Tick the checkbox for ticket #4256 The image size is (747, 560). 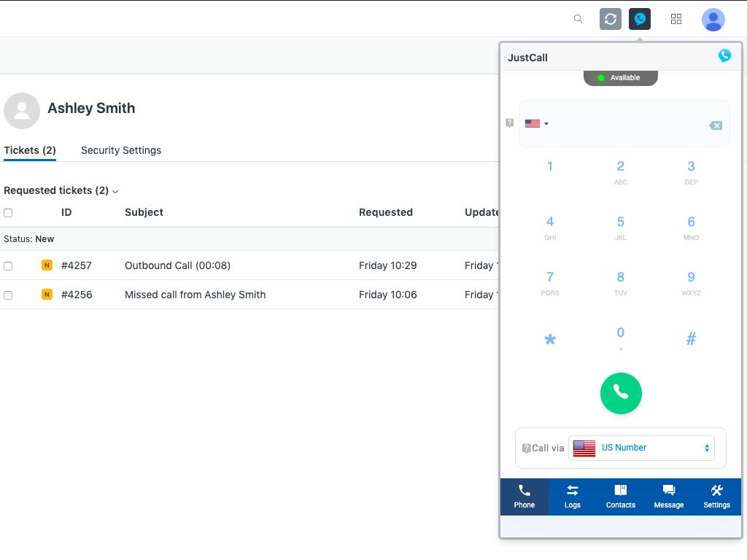click(x=8, y=295)
